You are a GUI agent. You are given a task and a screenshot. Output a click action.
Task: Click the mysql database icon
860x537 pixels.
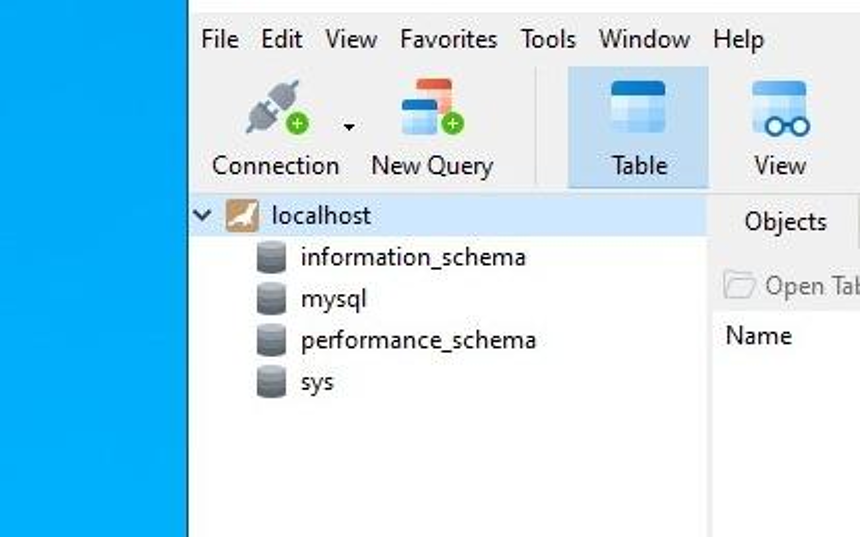tap(272, 299)
